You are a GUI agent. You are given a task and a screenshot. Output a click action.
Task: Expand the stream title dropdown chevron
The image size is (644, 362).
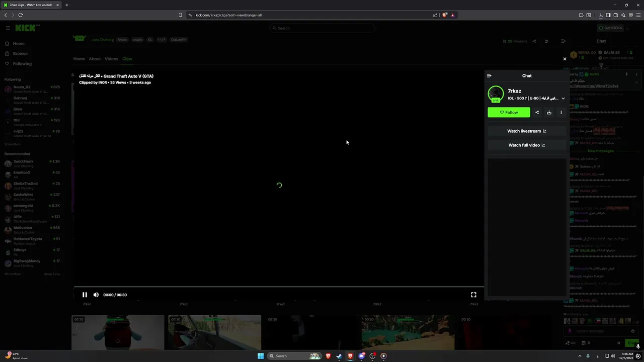coord(563,99)
